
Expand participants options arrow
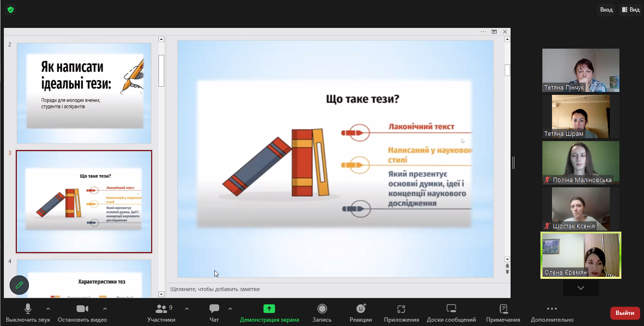(x=187, y=309)
